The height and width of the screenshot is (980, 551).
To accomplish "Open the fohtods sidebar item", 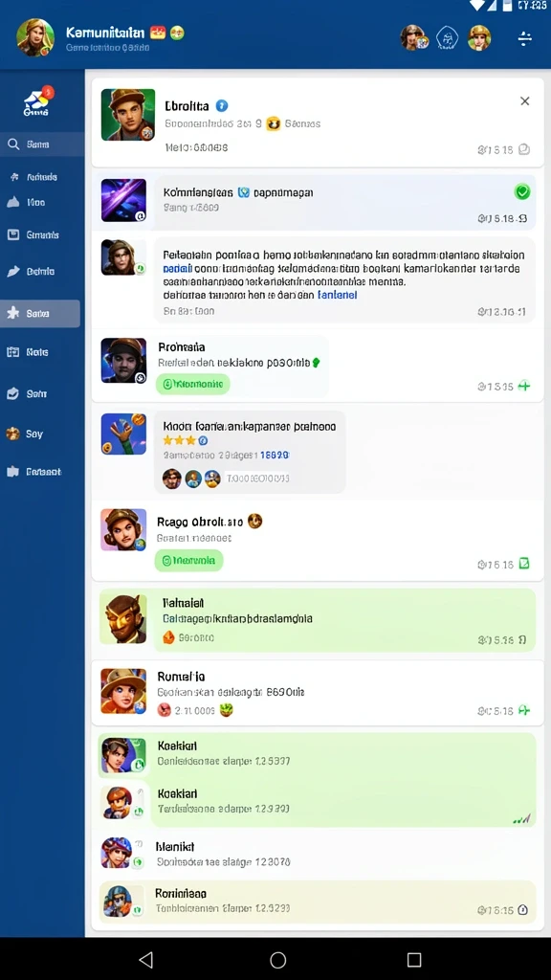I will [x=33, y=177].
